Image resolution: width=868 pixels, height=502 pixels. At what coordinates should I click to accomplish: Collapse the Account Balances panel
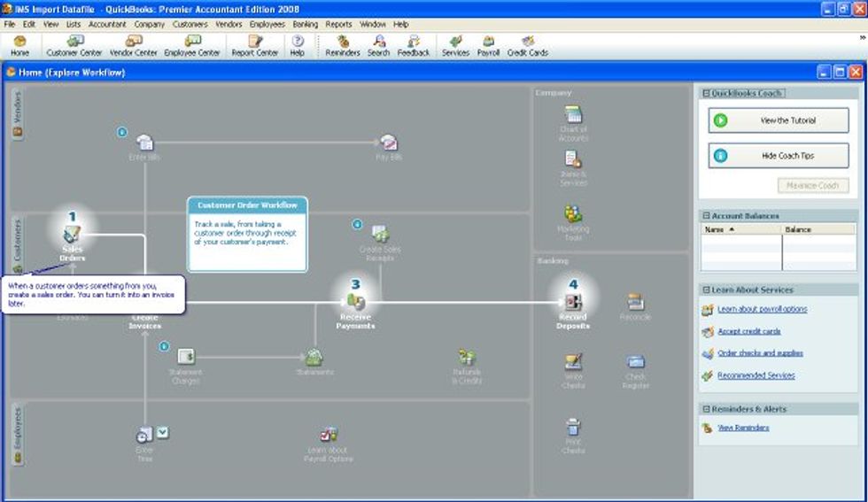[x=706, y=216]
